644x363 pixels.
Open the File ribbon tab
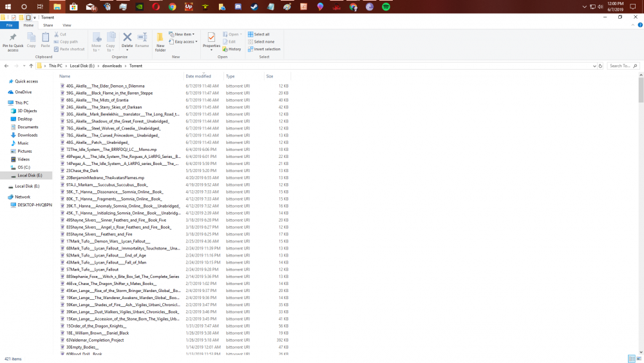click(x=9, y=25)
